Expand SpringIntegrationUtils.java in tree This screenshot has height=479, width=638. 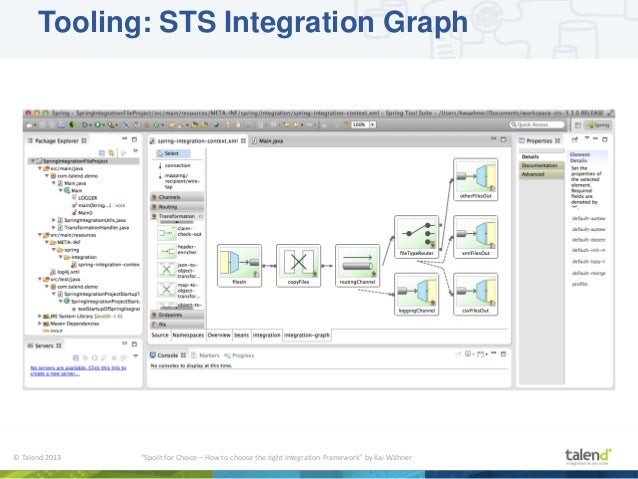tap(53, 220)
